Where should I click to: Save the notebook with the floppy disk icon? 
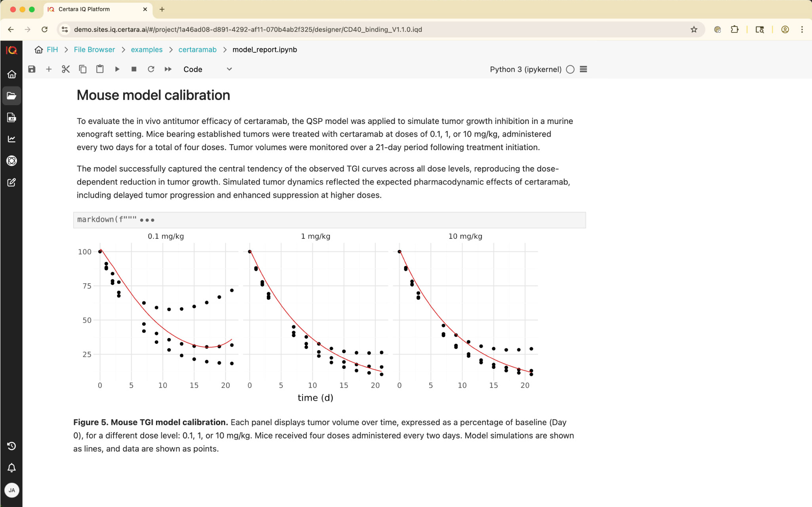pyautogui.click(x=32, y=69)
